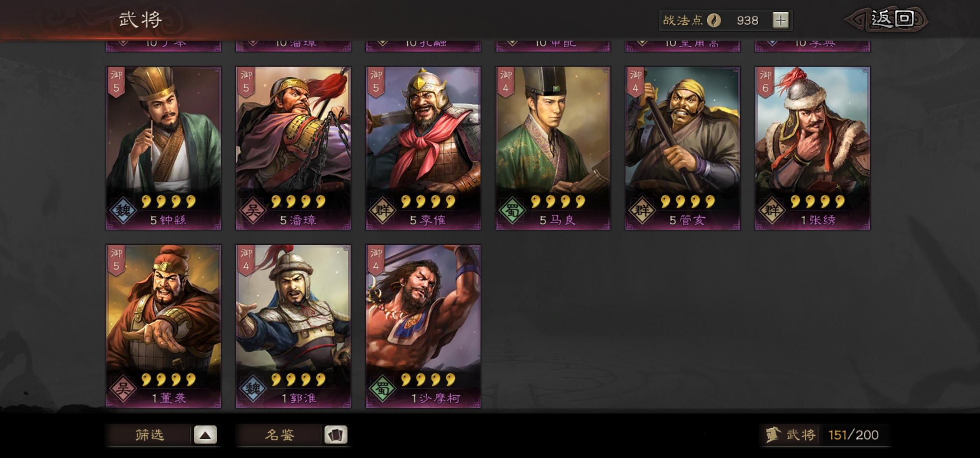Select the 董袭 general card
This screenshot has width=980, height=458.
pyautogui.click(x=164, y=326)
